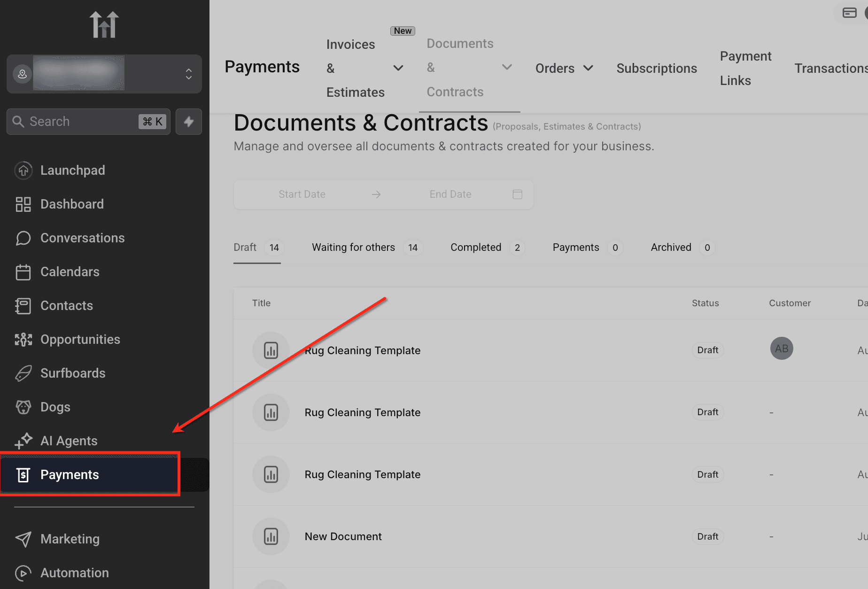
Task: Click Draft status badge in first Rug Cleaning row
Action: (x=707, y=350)
